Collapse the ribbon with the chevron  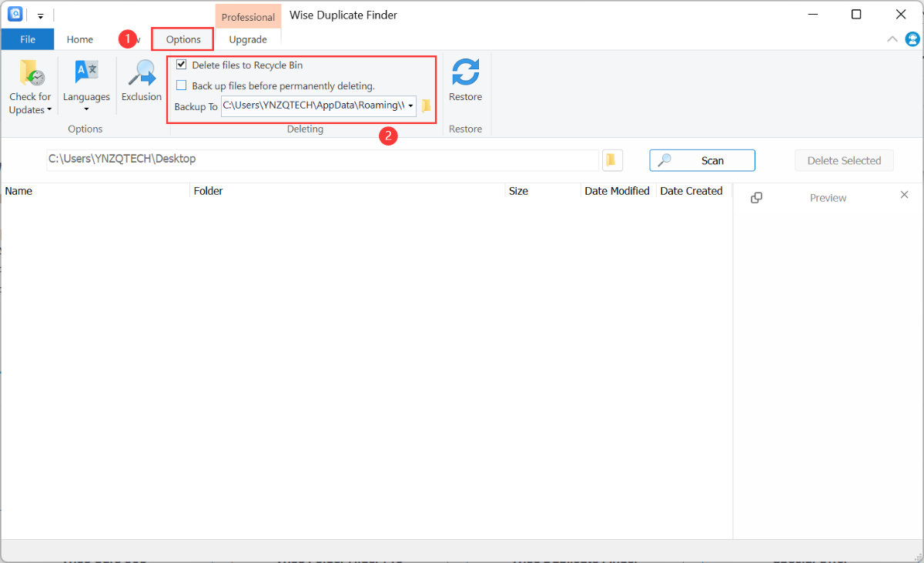(x=892, y=39)
